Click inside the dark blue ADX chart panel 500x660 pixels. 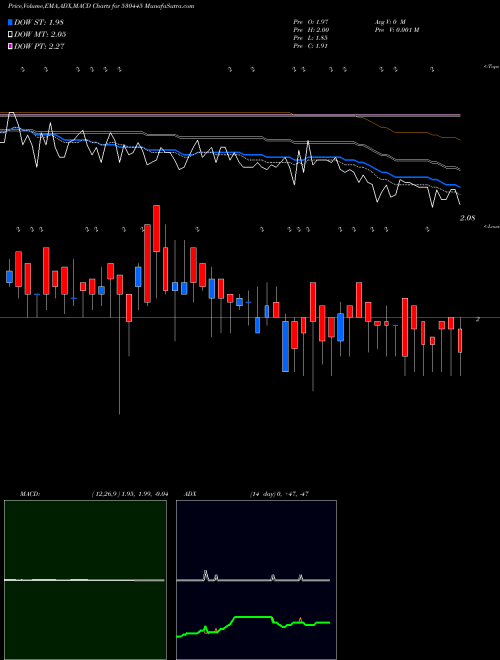pos(256,580)
